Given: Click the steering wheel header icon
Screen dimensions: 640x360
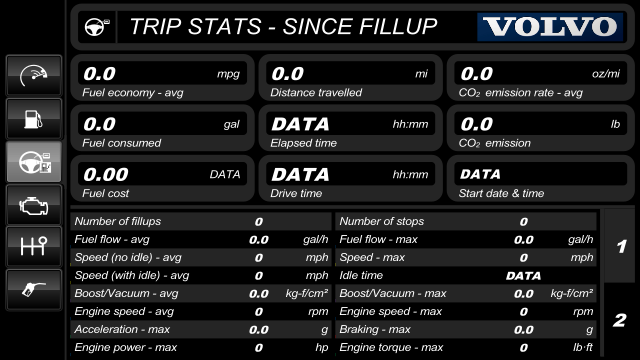Looking at the screenshot, I should pos(97,27).
